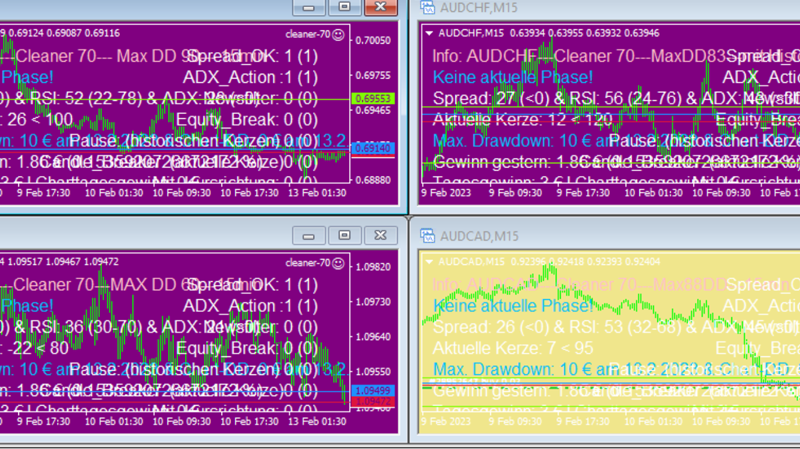Screen dimensions: 800x449
Task: Click 'Equity_Break: 0 (0)' in the 1.09640 chart
Action: coord(247,348)
